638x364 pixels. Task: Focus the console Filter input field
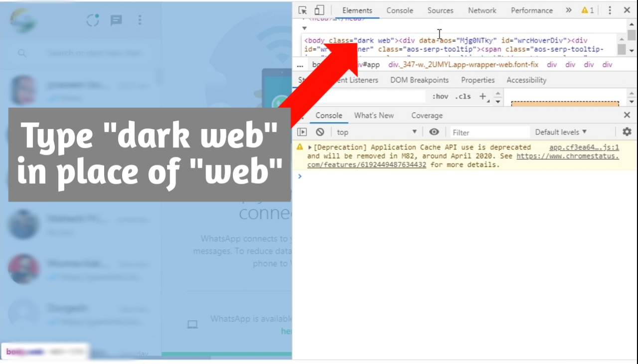pos(489,132)
